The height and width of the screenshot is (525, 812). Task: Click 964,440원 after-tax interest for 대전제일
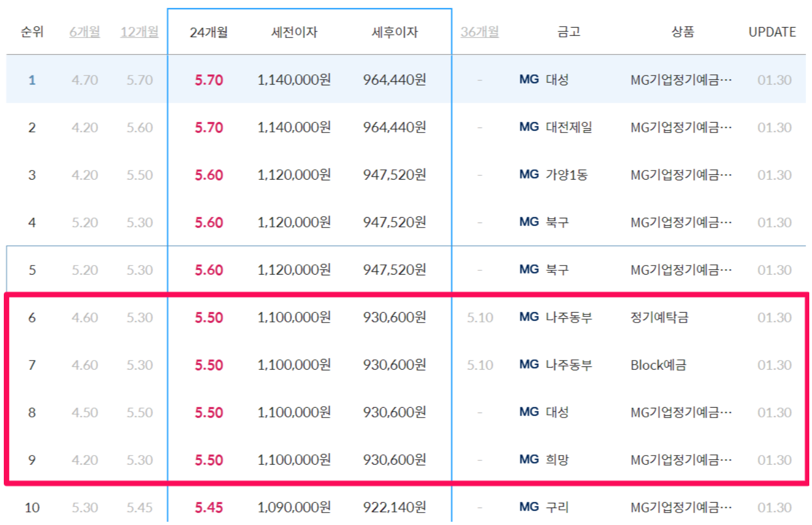click(394, 127)
